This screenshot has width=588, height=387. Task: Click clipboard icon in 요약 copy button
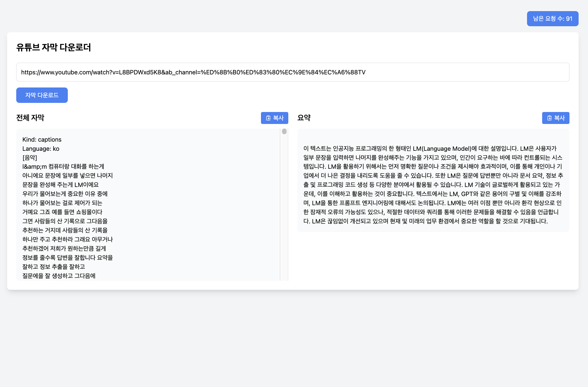pyautogui.click(x=549, y=118)
